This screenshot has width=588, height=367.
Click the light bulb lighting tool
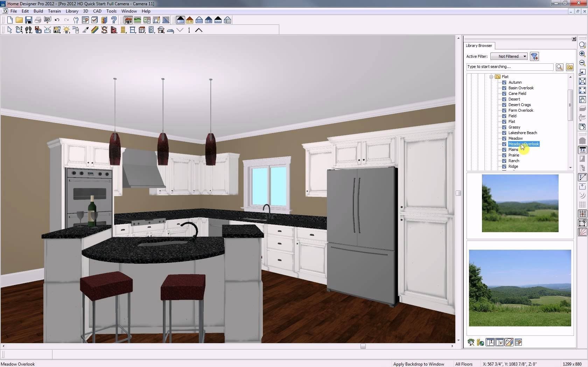(x=66, y=30)
